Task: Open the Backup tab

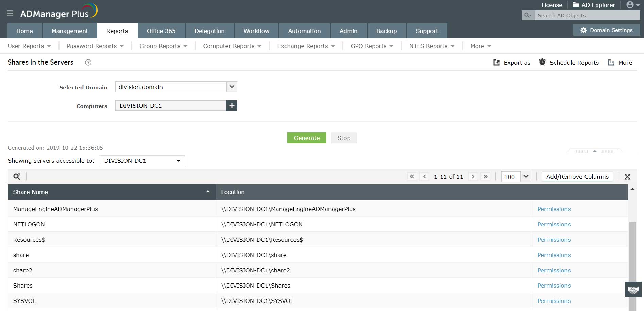Action: [x=387, y=31]
